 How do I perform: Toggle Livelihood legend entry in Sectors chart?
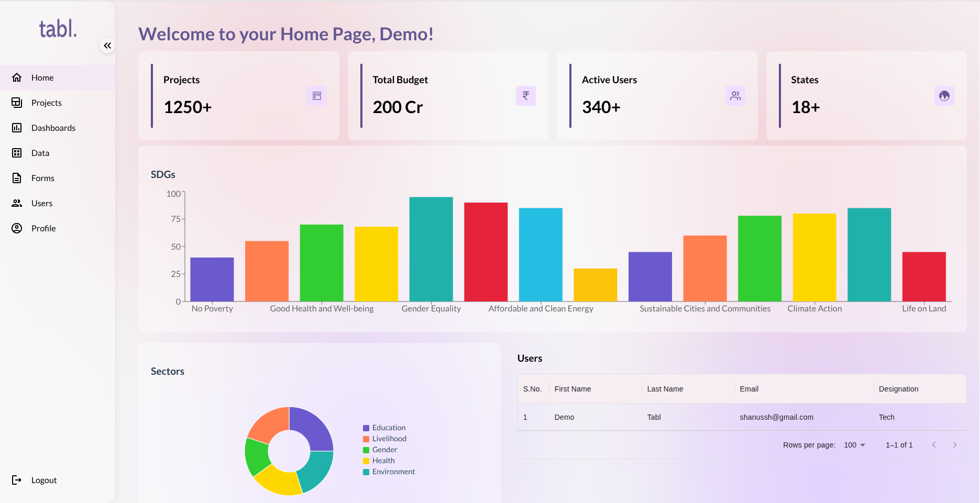pyautogui.click(x=389, y=439)
